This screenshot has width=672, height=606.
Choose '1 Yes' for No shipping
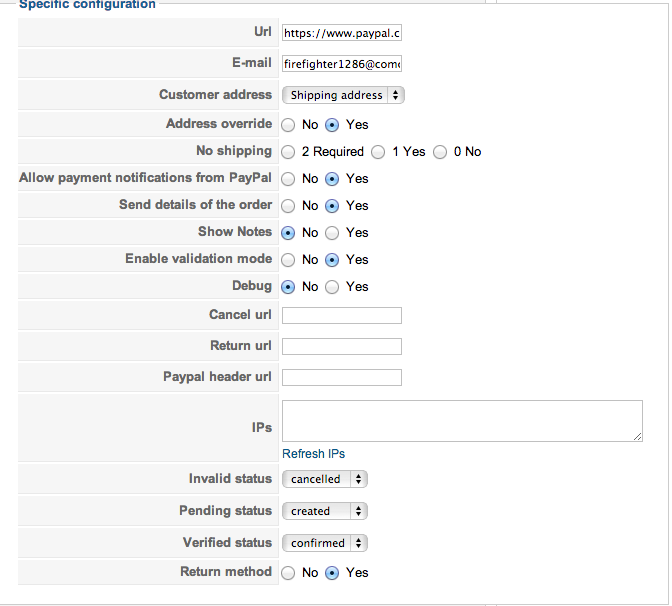(378, 152)
